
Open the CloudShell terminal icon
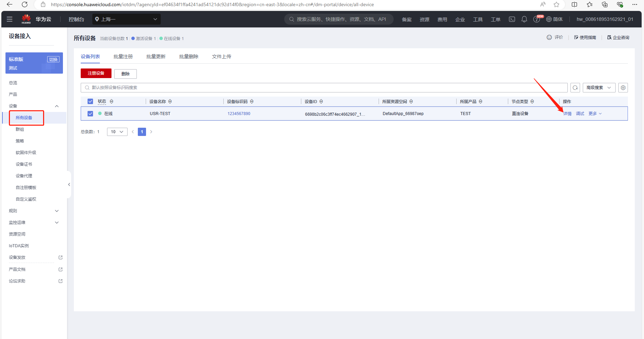point(512,19)
